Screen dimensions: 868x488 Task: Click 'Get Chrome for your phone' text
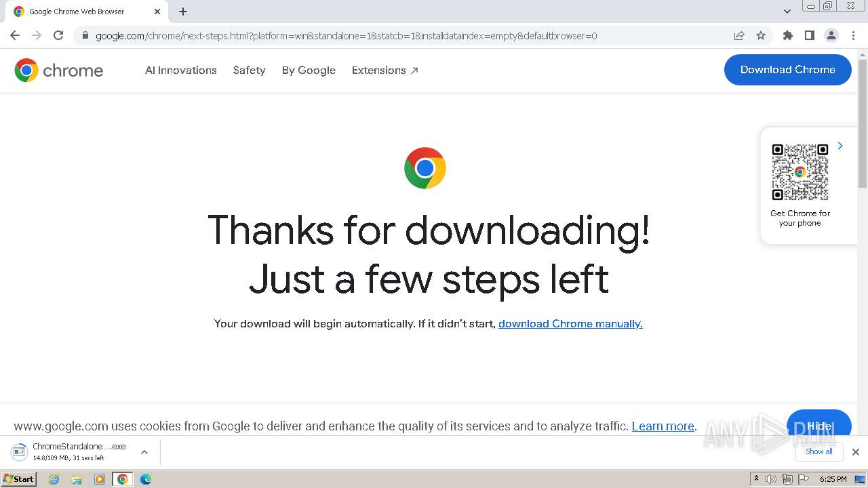click(x=800, y=218)
